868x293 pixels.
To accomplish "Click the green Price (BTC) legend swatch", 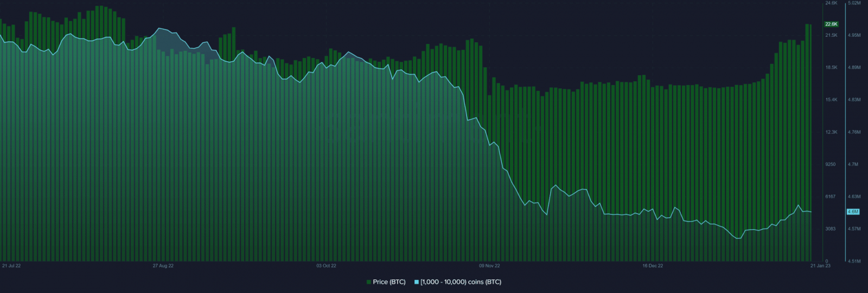I will [x=369, y=282].
